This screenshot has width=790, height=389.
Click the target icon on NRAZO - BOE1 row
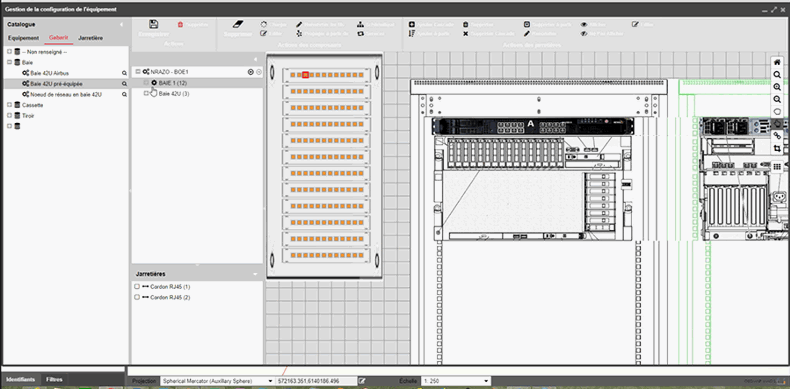point(250,72)
